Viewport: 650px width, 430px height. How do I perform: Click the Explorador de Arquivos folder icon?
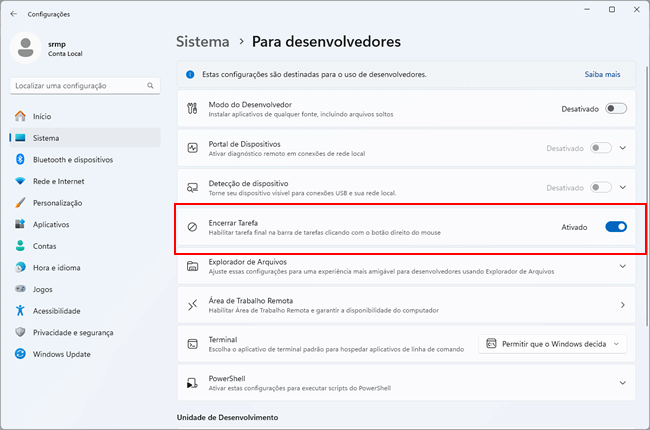[x=192, y=266]
